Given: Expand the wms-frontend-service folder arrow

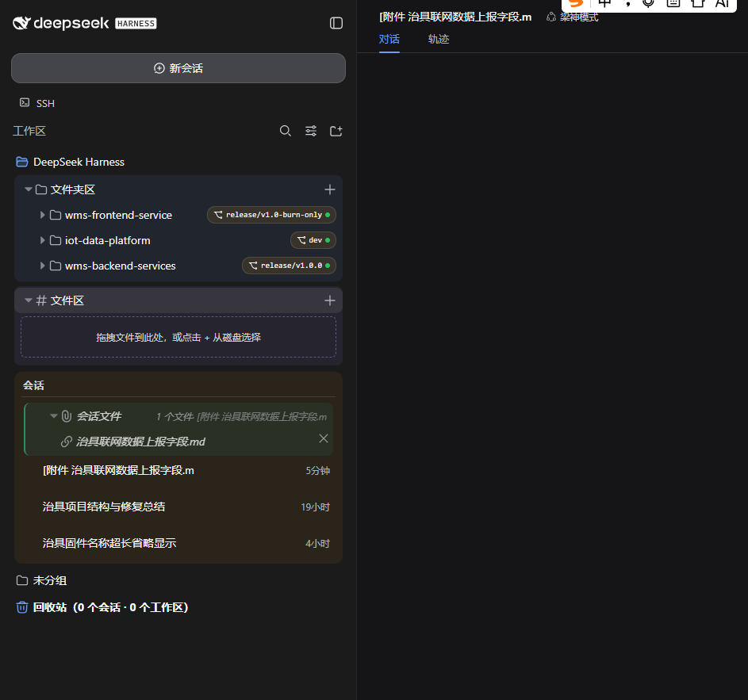Looking at the screenshot, I should point(43,215).
